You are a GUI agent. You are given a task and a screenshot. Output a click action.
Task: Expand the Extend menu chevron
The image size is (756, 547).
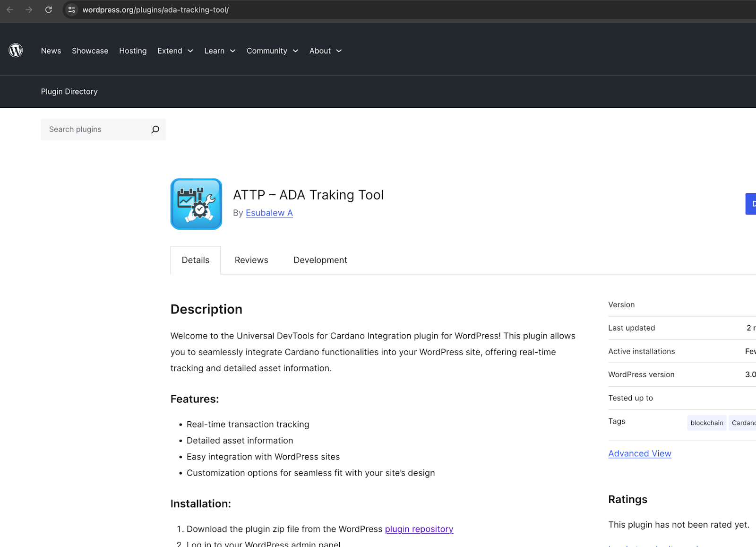tap(190, 51)
